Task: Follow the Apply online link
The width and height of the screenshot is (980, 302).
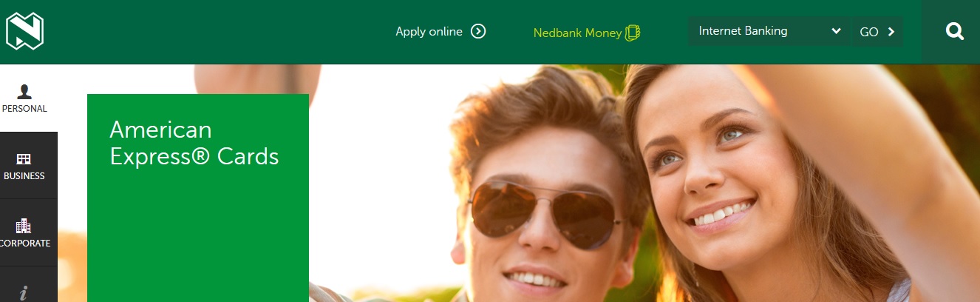Action: (x=429, y=31)
